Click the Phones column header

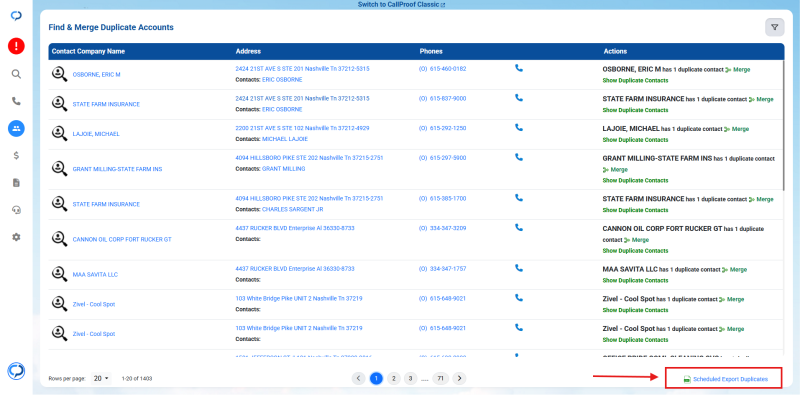[431, 52]
